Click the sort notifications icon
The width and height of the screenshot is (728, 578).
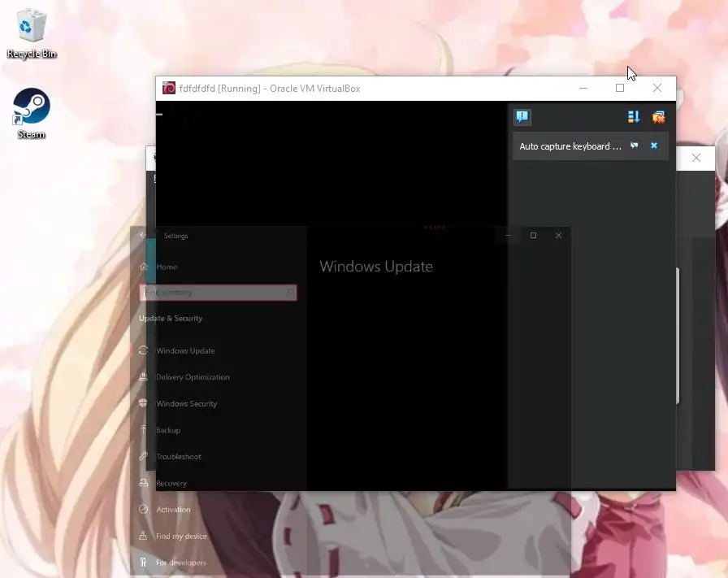point(634,116)
